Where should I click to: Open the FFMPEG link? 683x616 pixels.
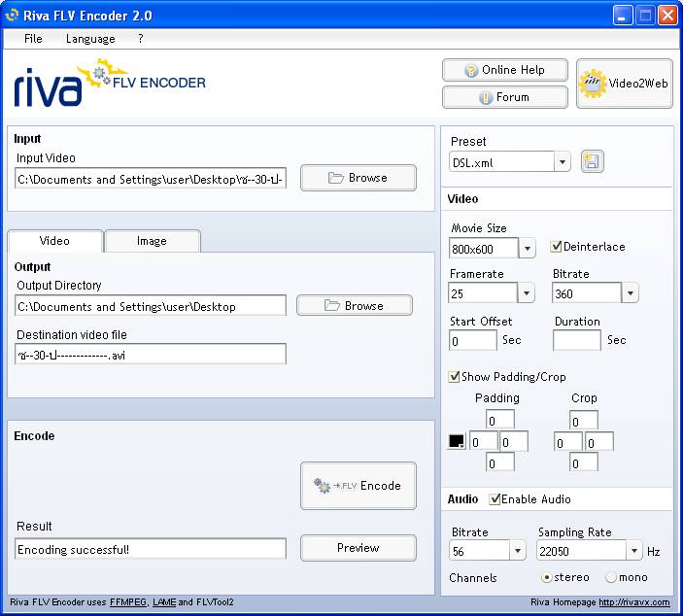[127, 602]
